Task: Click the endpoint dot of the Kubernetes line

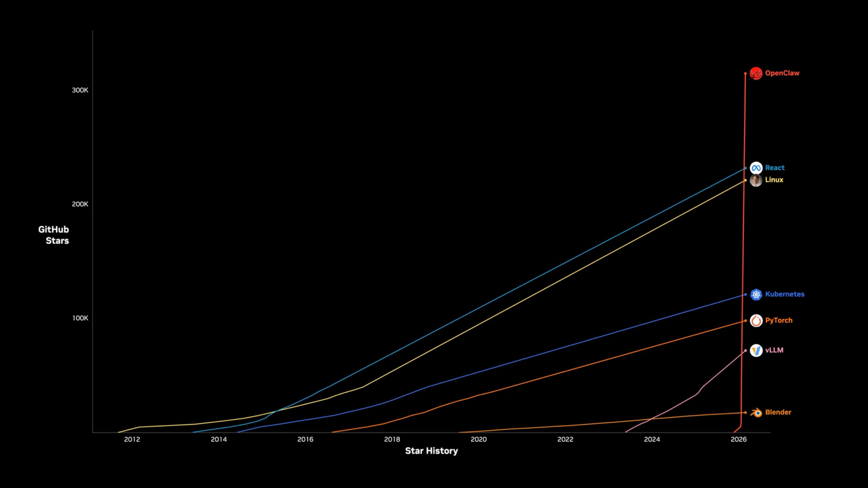Action: pos(746,294)
